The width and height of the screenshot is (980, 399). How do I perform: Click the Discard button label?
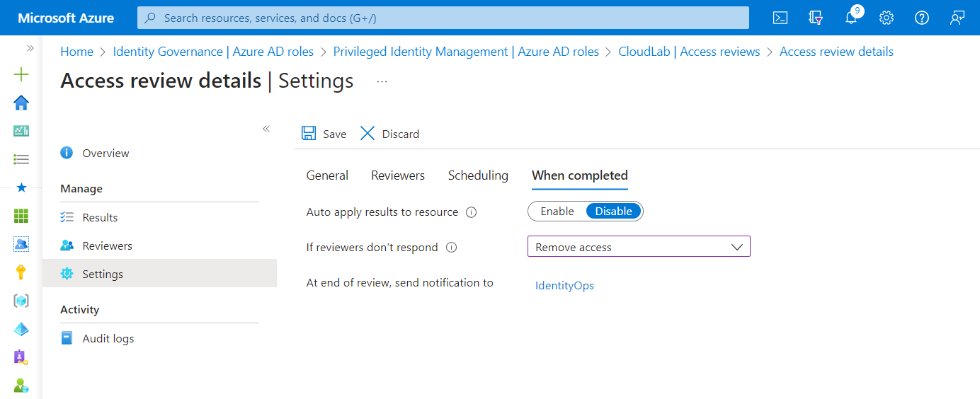(x=401, y=134)
